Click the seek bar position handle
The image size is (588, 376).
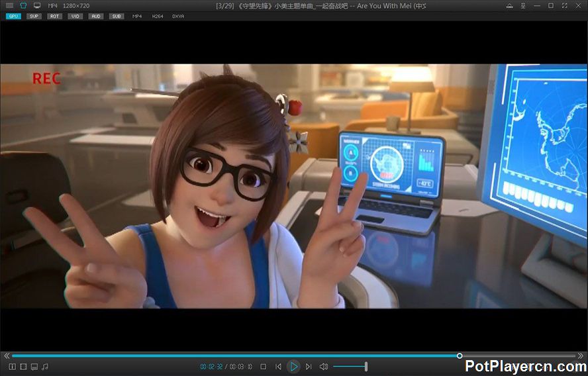click(460, 355)
